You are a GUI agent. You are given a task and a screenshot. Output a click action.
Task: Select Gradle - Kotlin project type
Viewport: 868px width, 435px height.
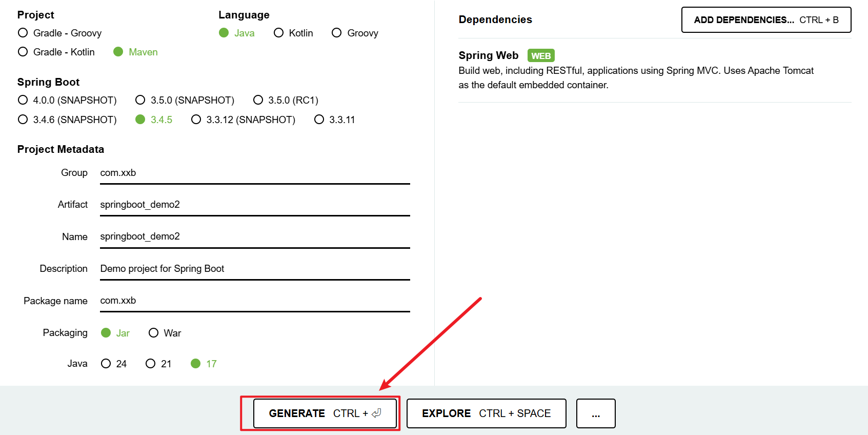[x=56, y=52]
